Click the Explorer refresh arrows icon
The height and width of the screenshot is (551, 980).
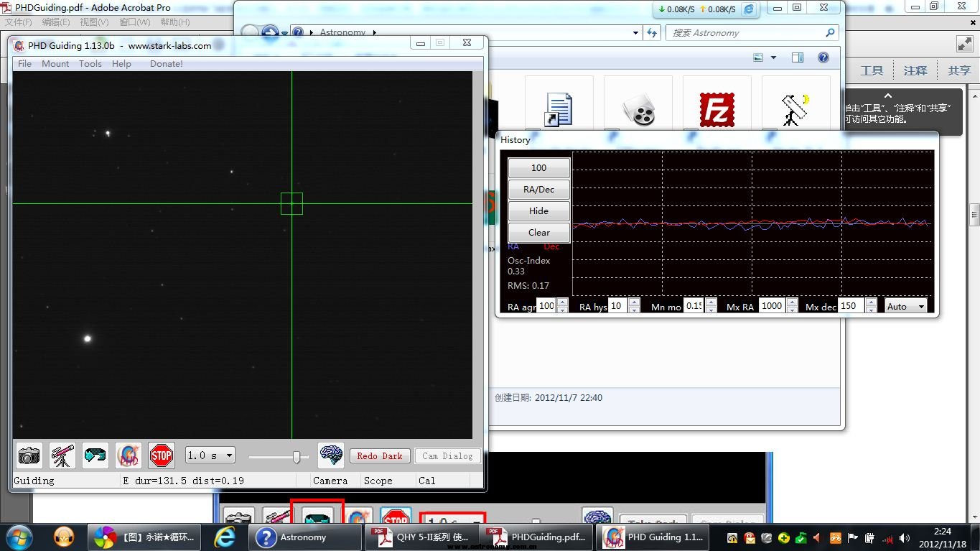(652, 33)
